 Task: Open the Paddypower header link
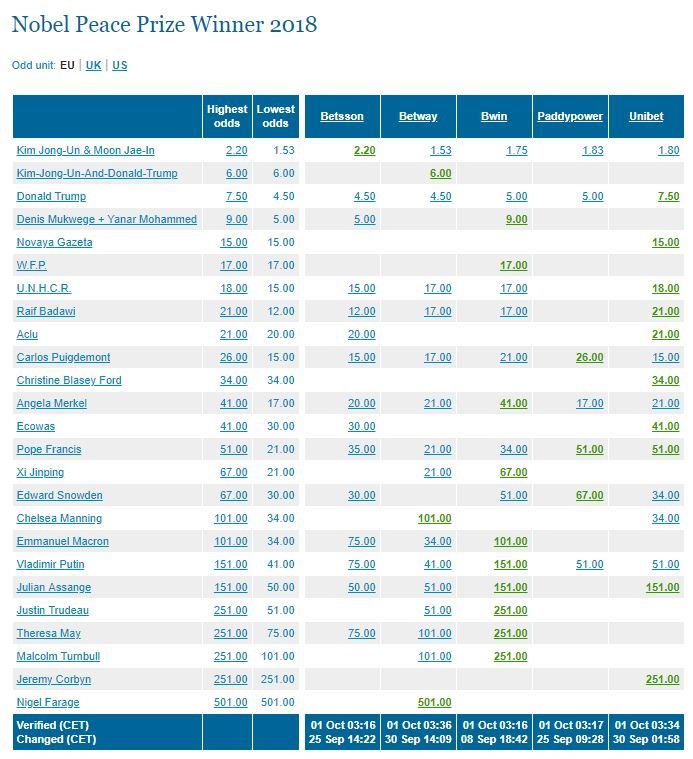click(570, 116)
